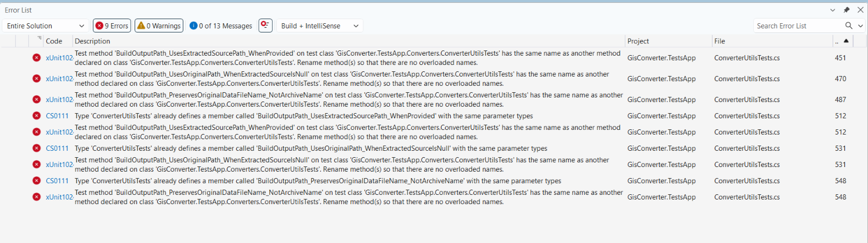Select ConverterUtilsTests.cs in the line 487 row

pyautogui.click(x=747, y=100)
